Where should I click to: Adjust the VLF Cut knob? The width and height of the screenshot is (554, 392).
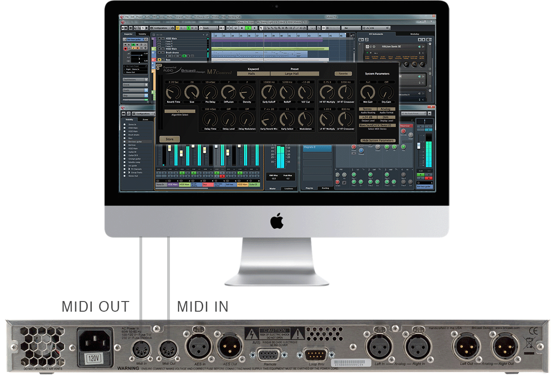(305, 92)
